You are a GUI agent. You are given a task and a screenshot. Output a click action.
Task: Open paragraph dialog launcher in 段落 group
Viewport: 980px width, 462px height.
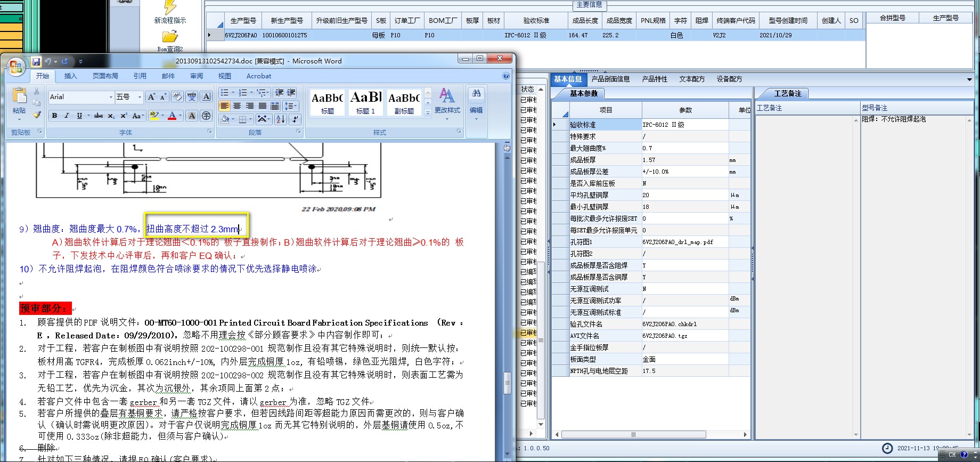(298, 131)
